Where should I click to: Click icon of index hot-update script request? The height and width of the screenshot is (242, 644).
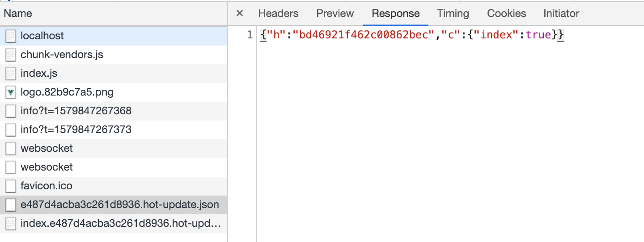coord(11,224)
